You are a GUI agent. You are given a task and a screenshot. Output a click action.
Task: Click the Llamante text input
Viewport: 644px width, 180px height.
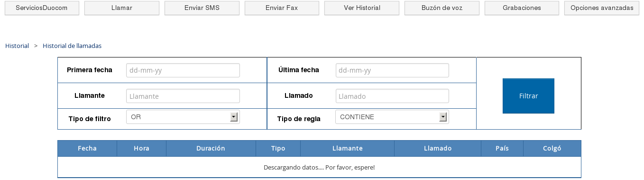(183, 96)
